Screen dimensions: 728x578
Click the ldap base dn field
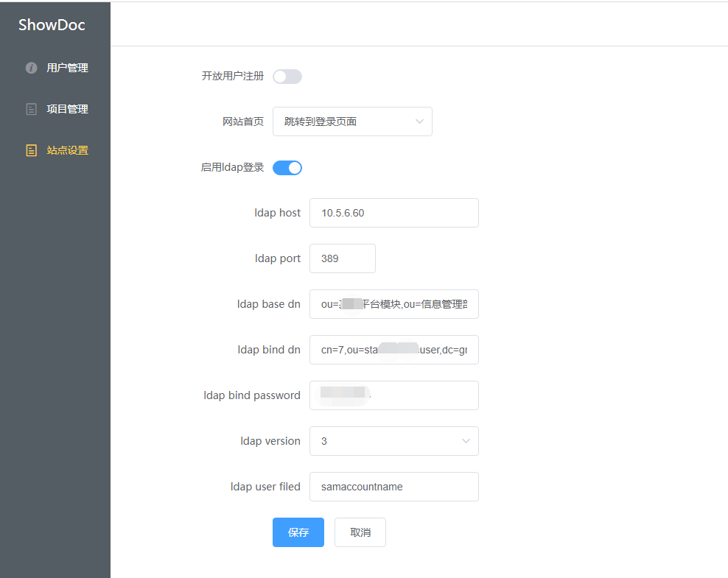click(x=394, y=303)
